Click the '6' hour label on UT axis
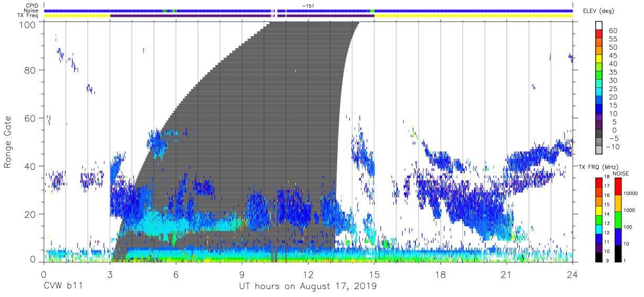The height and width of the screenshot is (297, 644). pyautogui.click(x=176, y=274)
